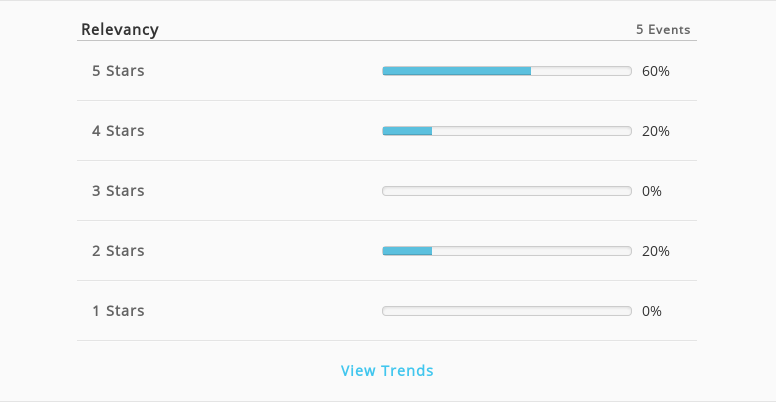Click the 0% value beside 3 Stars

point(652,191)
